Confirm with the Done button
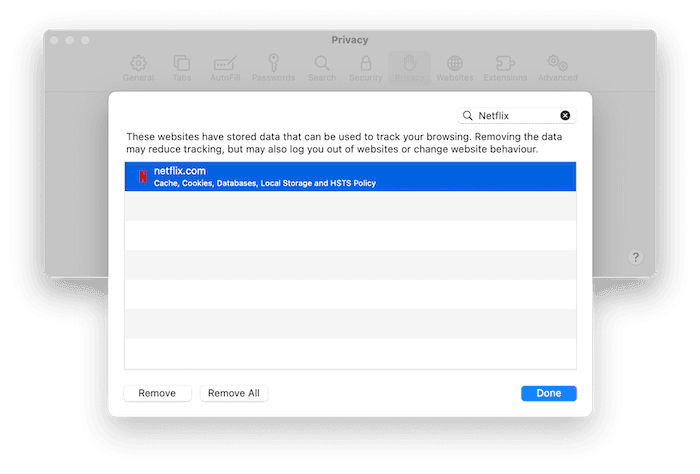 click(x=549, y=393)
